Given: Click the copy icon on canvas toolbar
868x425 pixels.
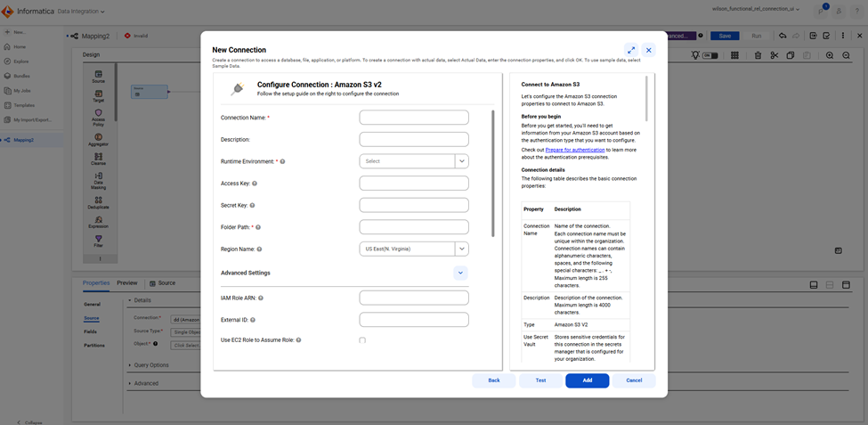Looking at the screenshot, I should tap(791, 55).
